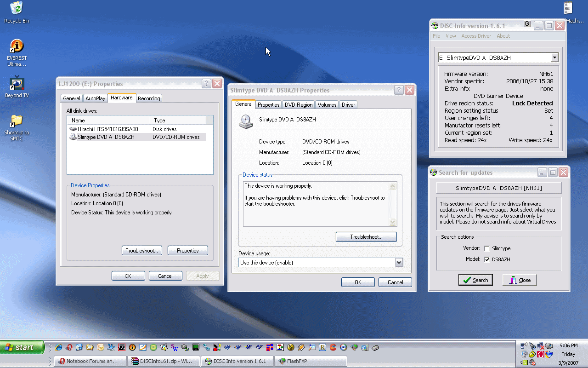Open the drive selection dropdown in DISC Info
The width and height of the screenshot is (588, 368).
point(554,58)
